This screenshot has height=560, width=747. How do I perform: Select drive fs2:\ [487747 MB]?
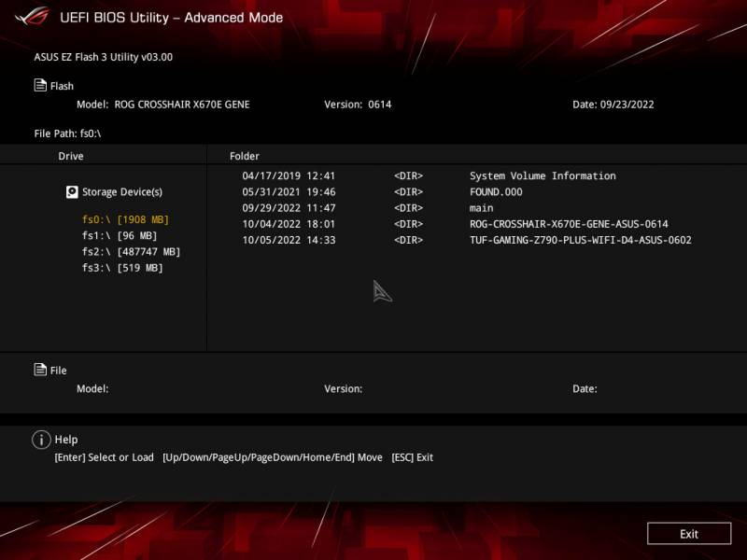[131, 252]
